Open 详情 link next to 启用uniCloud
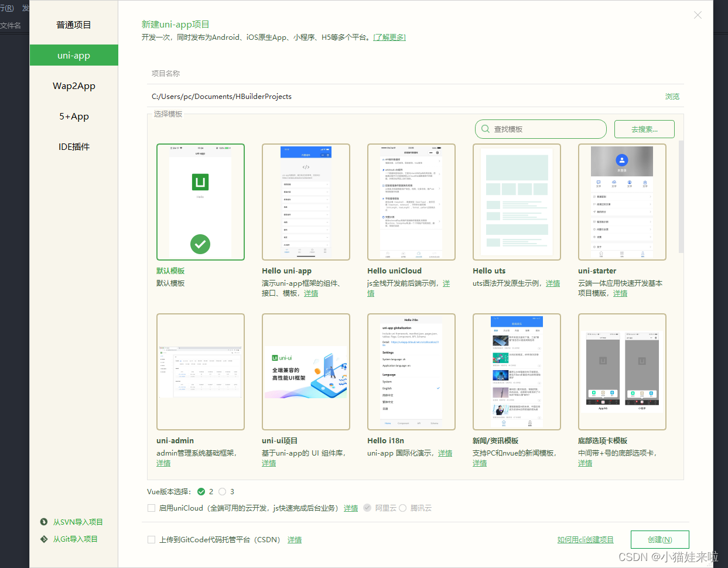Viewport: 728px width, 568px height. [x=351, y=508]
